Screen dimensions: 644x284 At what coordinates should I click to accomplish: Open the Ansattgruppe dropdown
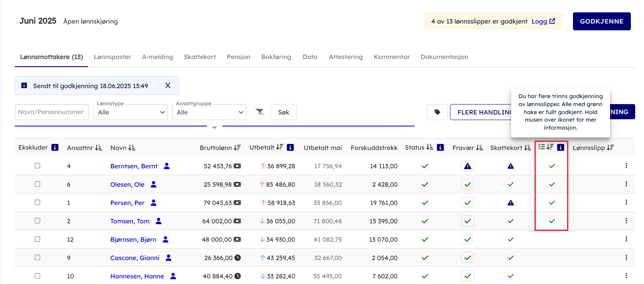[x=209, y=112]
